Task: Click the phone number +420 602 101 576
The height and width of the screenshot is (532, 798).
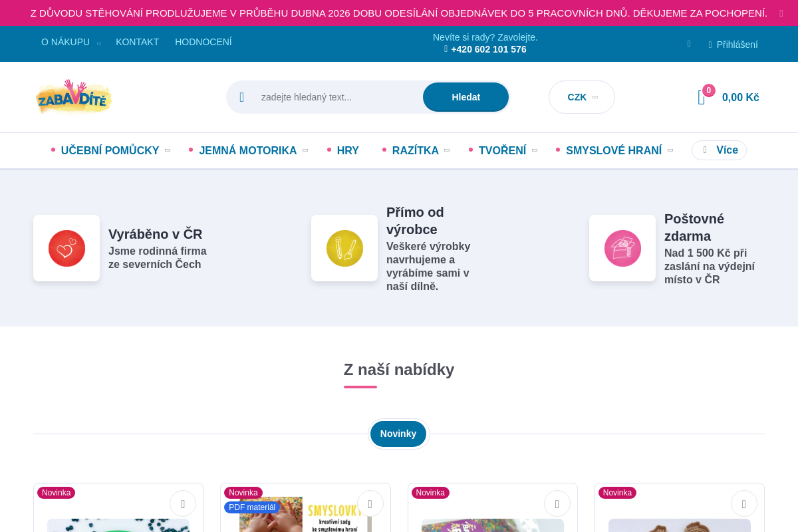Action: click(489, 49)
